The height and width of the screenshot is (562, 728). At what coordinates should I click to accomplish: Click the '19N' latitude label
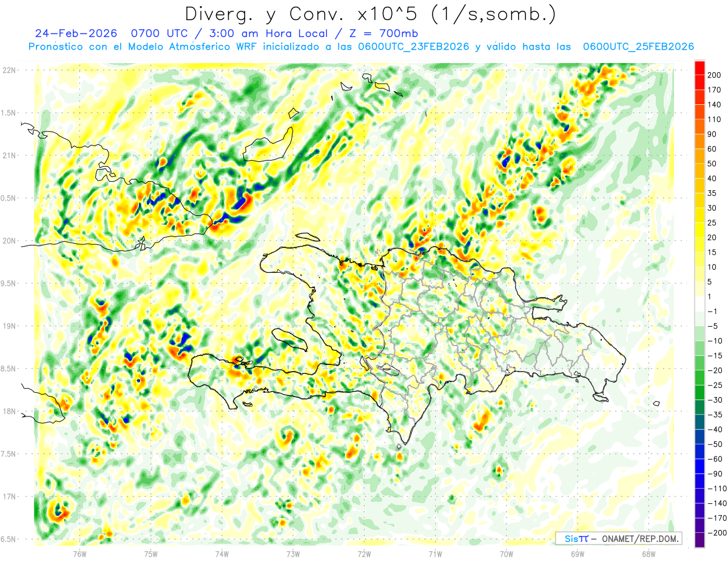pyautogui.click(x=9, y=326)
